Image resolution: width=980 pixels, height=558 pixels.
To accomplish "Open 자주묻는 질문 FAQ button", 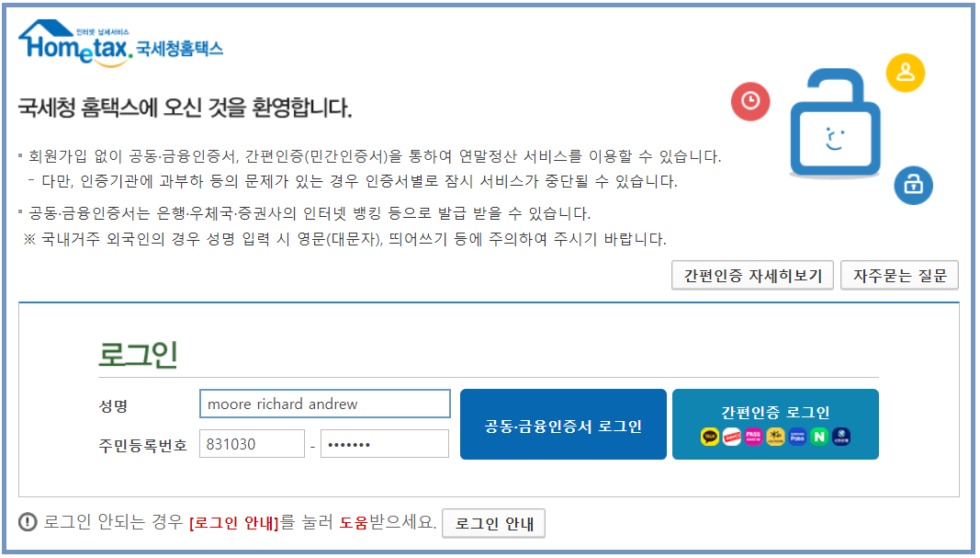I will (899, 275).
